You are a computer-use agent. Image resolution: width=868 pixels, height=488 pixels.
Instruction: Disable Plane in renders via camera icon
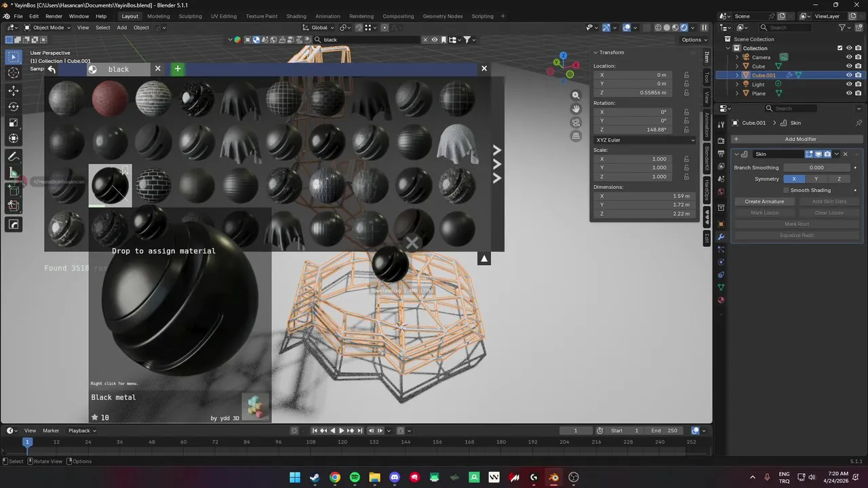[x=858, y=93]
